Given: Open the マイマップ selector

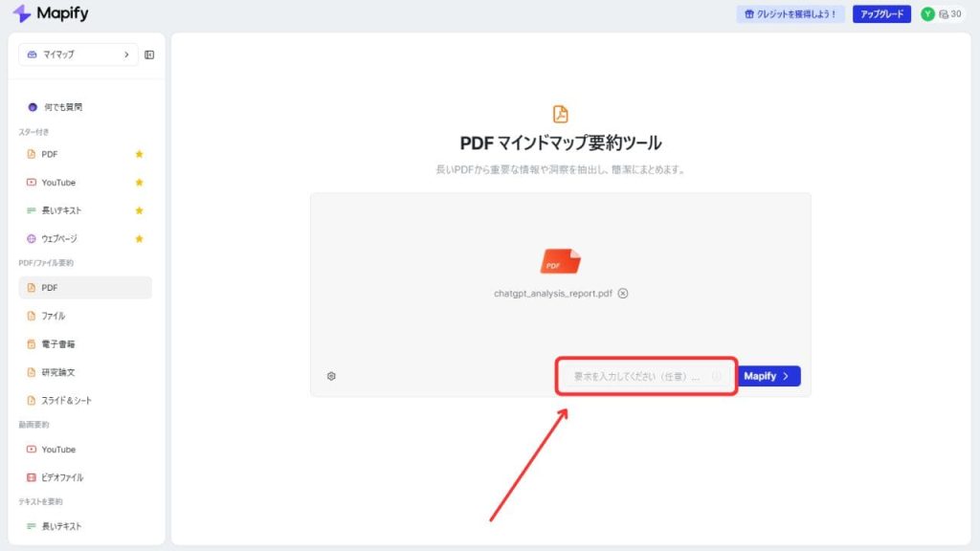Looking at the screenshot, I should click(78, 55).
